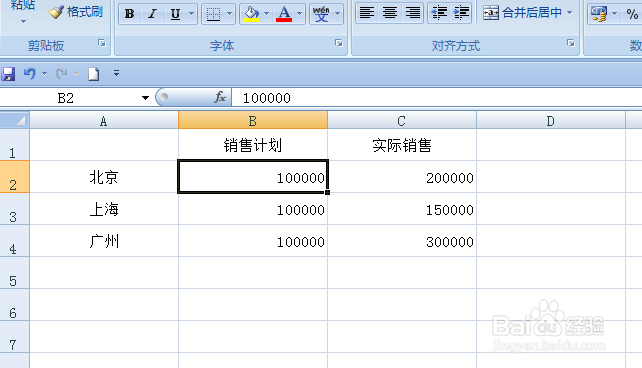
Task: Select column D header
Action: click(x=551, y=121)
